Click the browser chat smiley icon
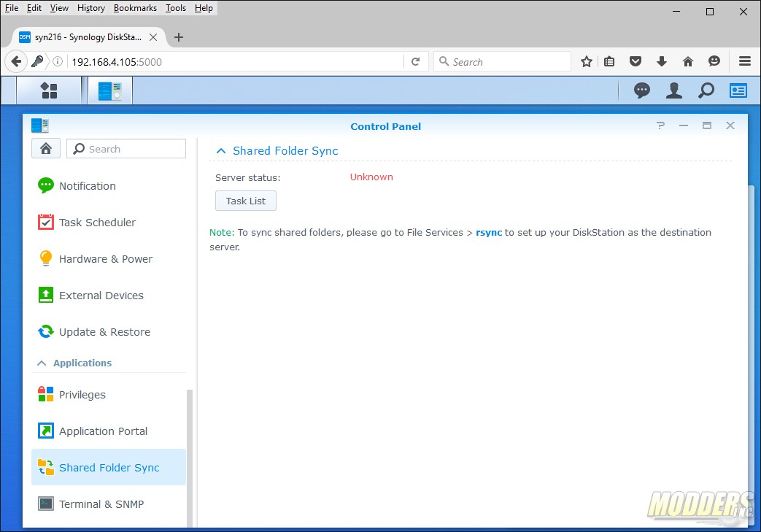Image resolution: width=761 pixels, height=532 pixels. [714, 61]
